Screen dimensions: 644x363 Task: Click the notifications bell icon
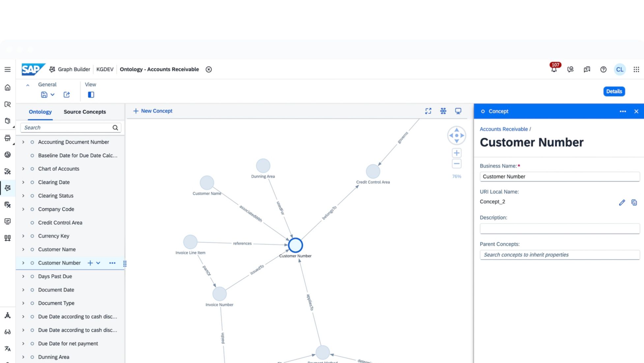[x=554, y=70]
